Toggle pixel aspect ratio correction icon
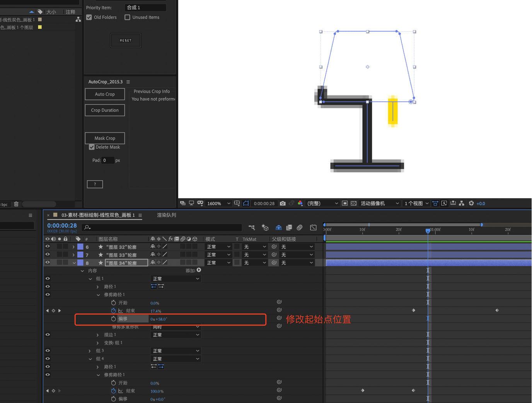This screenshot has width=532, height=403. point(435,203)
